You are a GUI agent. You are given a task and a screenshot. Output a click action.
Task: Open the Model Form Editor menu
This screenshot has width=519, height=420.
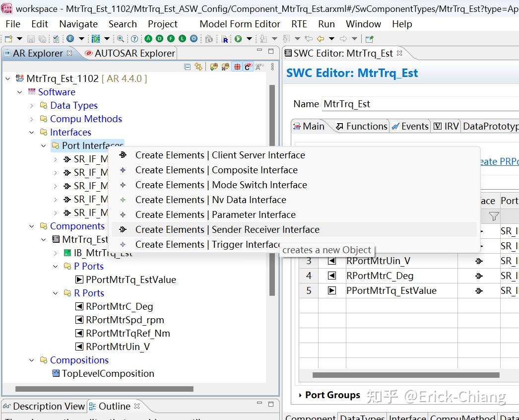(240, 24)
